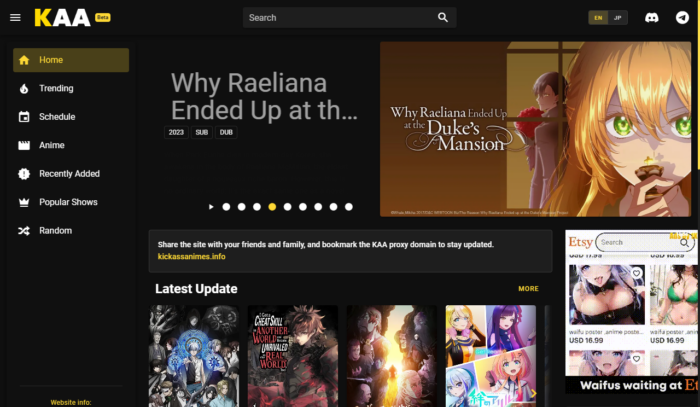Open the kickassanimes.info link

pos(192,257)
